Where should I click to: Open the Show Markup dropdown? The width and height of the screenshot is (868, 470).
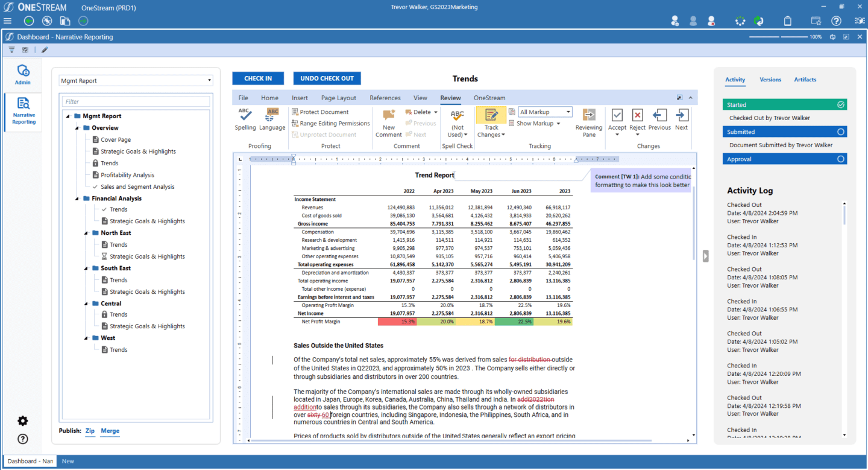(x=535, y=124)
